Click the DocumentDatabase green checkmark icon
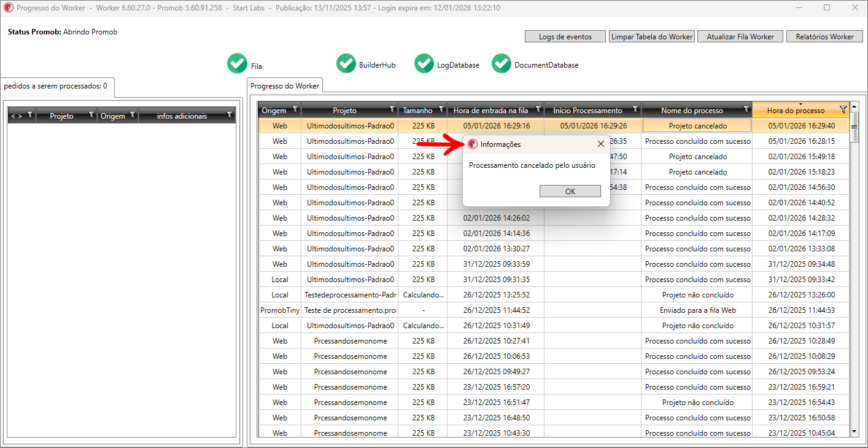This screenshot has width=868, height=448. [502, 63]
